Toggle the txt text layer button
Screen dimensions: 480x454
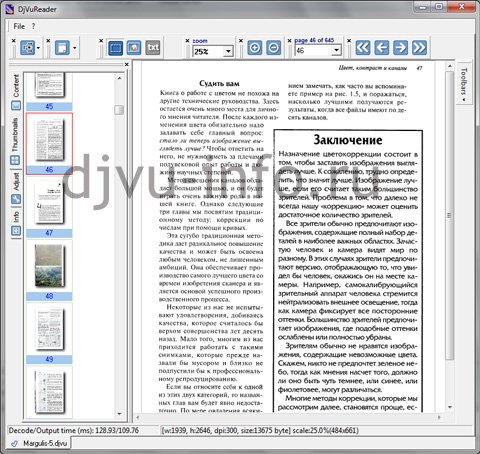point(153,48)
